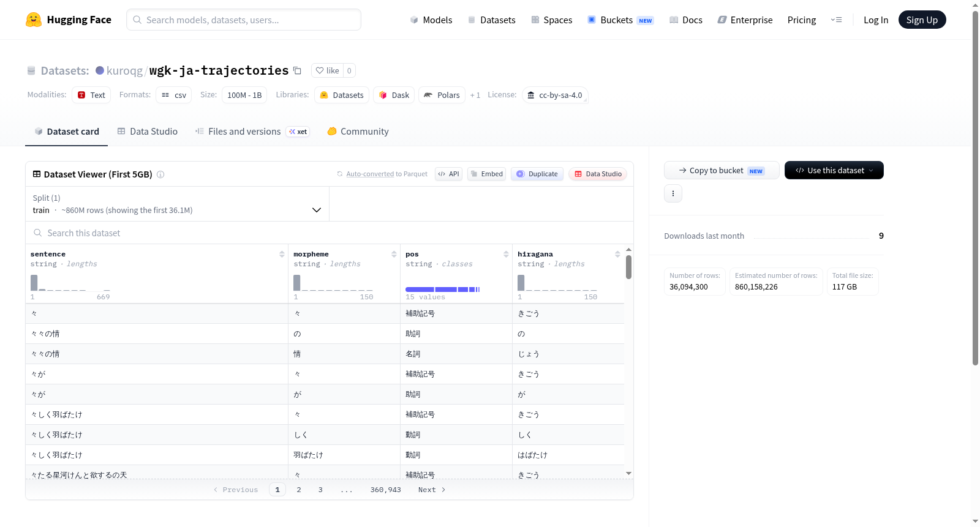Focus the Search this dataset field
This screenshot has width=980, height=527.
[x=330, y=233]
